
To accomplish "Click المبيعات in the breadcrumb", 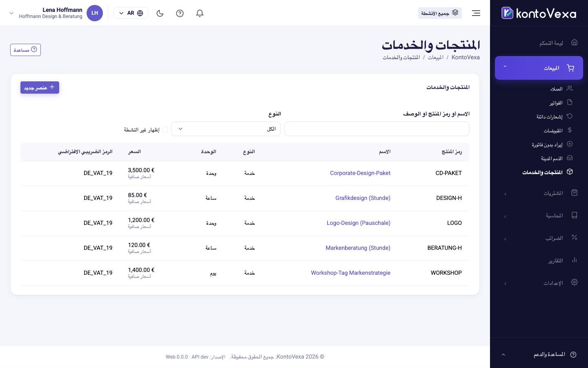I will pyautogui.click(x=435, y=57).
